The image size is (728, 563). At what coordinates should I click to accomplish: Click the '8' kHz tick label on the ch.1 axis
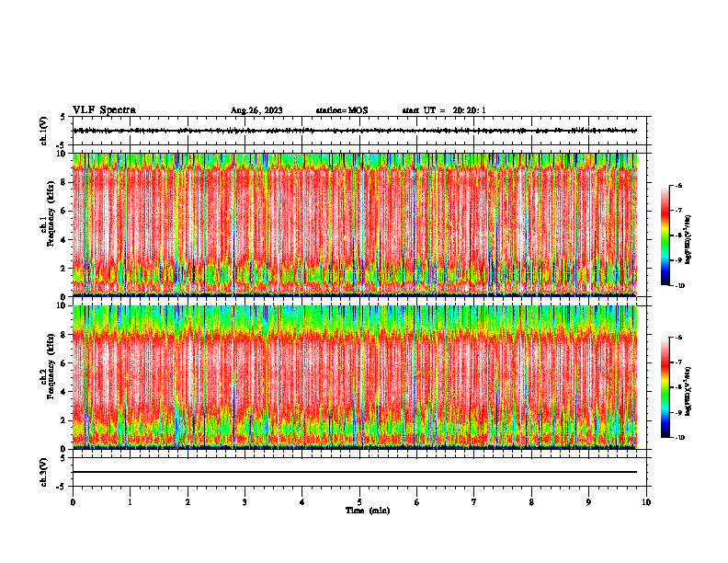coord(64,182)
